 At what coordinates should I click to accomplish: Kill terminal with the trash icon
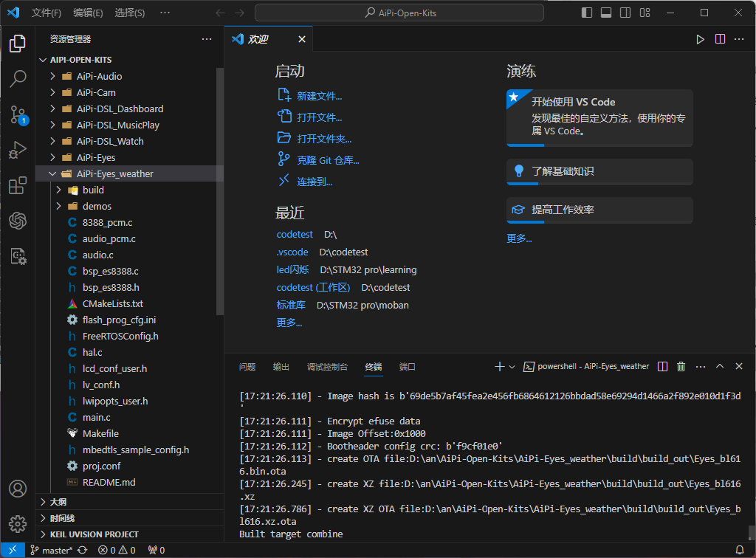coord(681,367)
